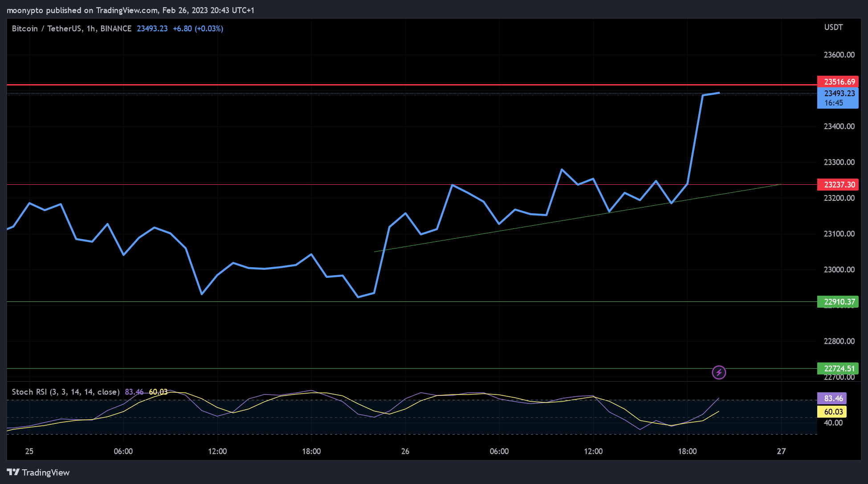Click the 23600.00 price axis tick
Screen dimensions: 868x484
coord(839,55)
